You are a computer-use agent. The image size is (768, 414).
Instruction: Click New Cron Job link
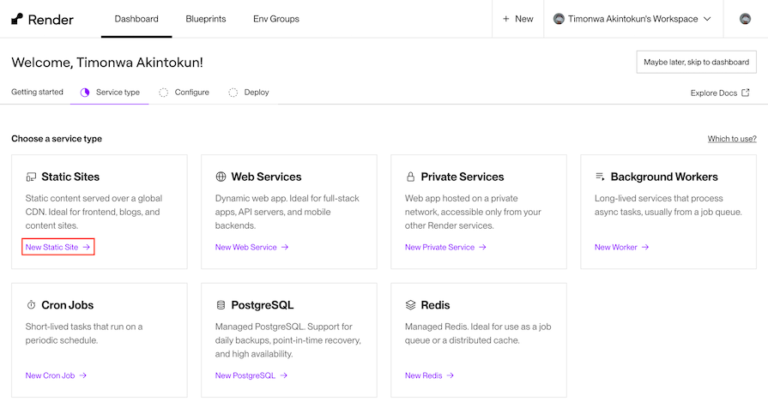(x=56, y=375)
